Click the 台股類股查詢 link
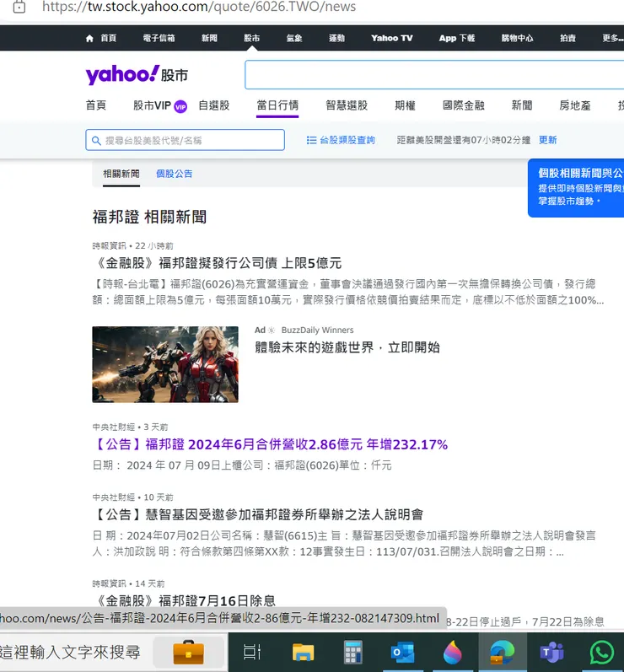 [x=347, y=140]
